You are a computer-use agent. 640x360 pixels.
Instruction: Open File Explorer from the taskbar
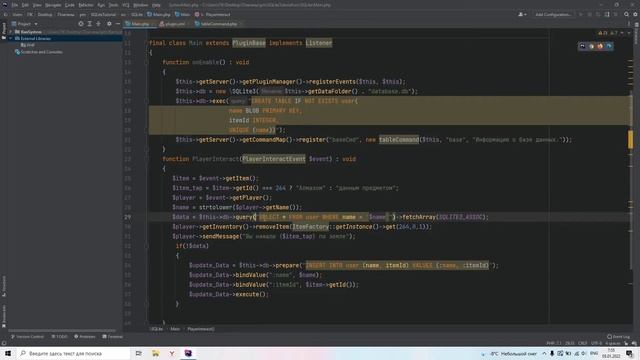point(156,353)
